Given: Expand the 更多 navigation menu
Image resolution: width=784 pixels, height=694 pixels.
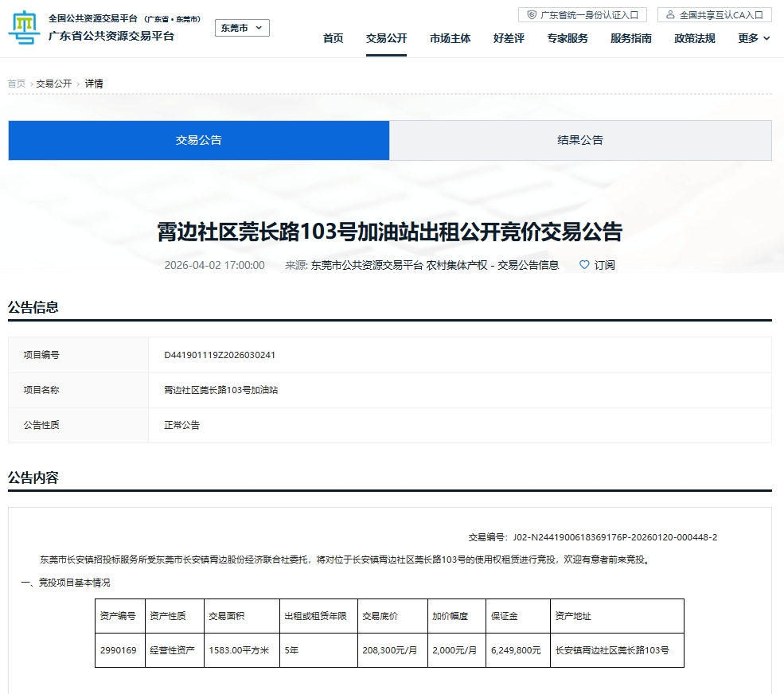Looking at the screenshot, I should (754, 38).
